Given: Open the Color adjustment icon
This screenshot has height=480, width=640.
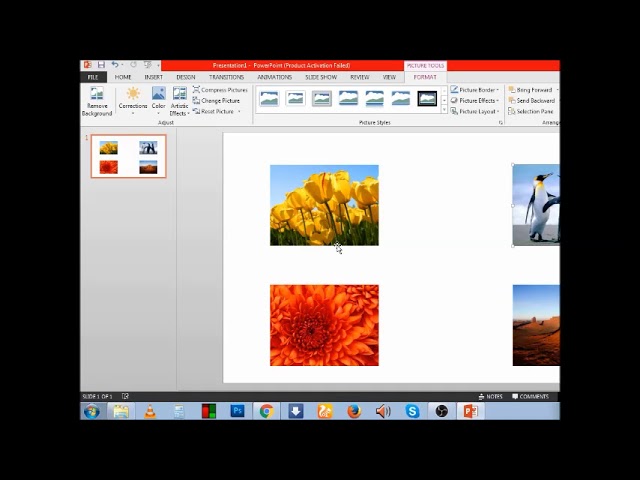Looking at the screenshot, I should tap(158, 93).
